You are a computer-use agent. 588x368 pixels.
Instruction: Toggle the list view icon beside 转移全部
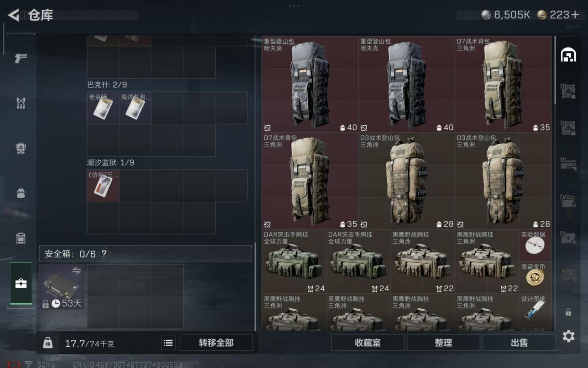pos(168,343)
